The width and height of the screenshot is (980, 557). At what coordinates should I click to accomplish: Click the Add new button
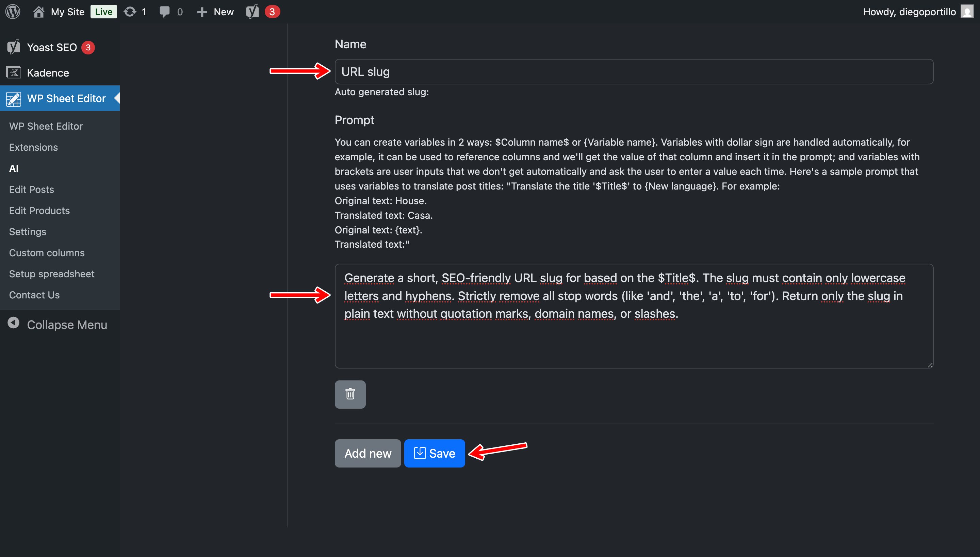(x=367, y=453)
